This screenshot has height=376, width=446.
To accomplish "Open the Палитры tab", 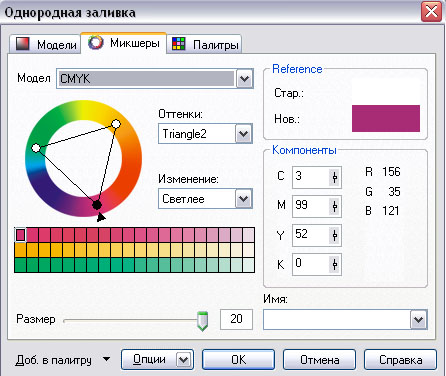I will pos(204,44).
